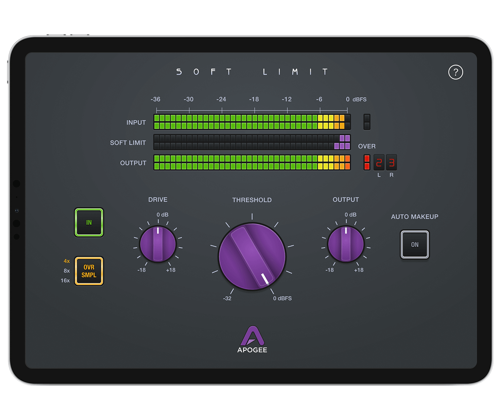Click the INPUT level meter
Viewport: 504px width, 420px height.
pyautogui.click(x=252, y=122)
